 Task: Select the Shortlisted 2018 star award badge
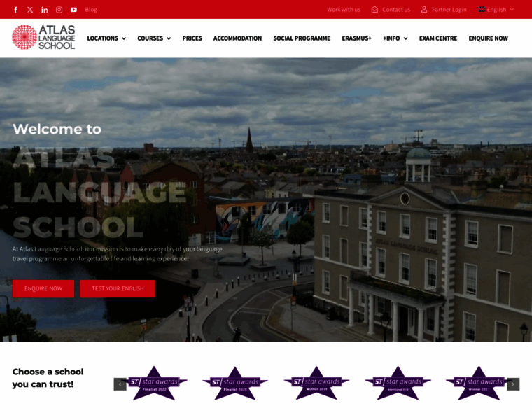coord(398,384)
